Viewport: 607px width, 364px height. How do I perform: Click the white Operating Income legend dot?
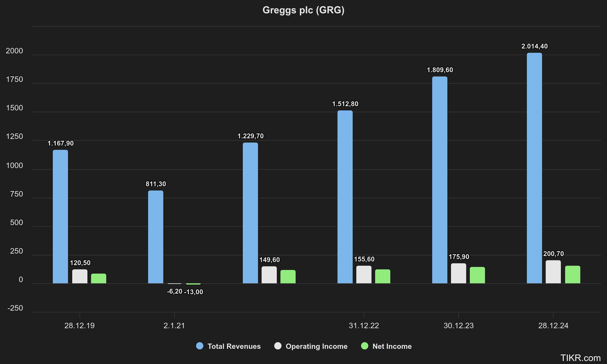(x=278, y=346)
